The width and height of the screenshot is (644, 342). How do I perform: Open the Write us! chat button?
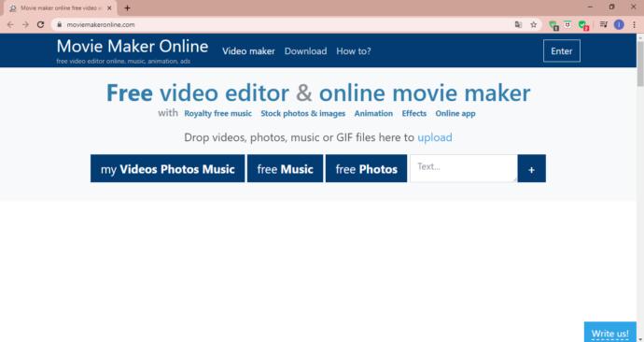609,332
